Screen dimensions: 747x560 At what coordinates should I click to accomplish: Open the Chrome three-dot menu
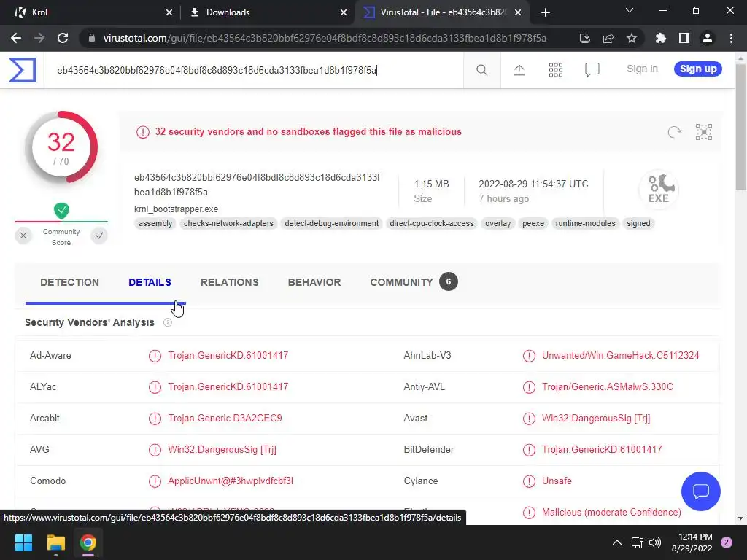click(x=731, y=38)
